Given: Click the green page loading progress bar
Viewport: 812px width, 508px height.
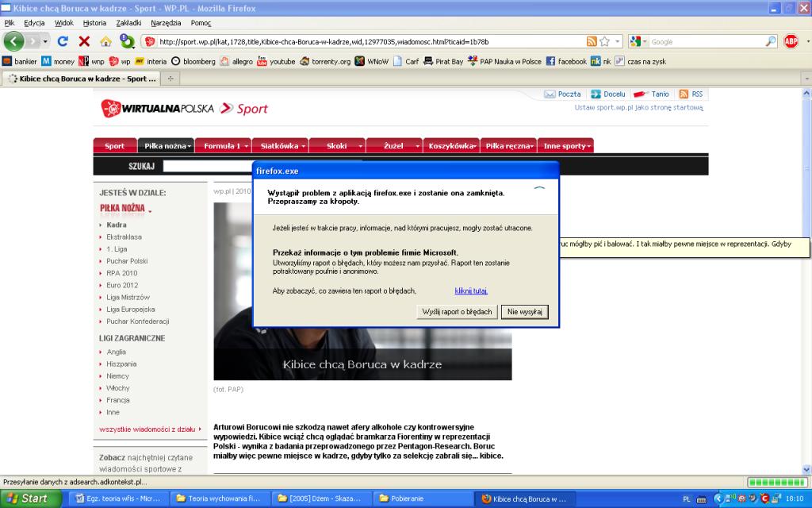Looking at the screenshot, I should (777, 482).
